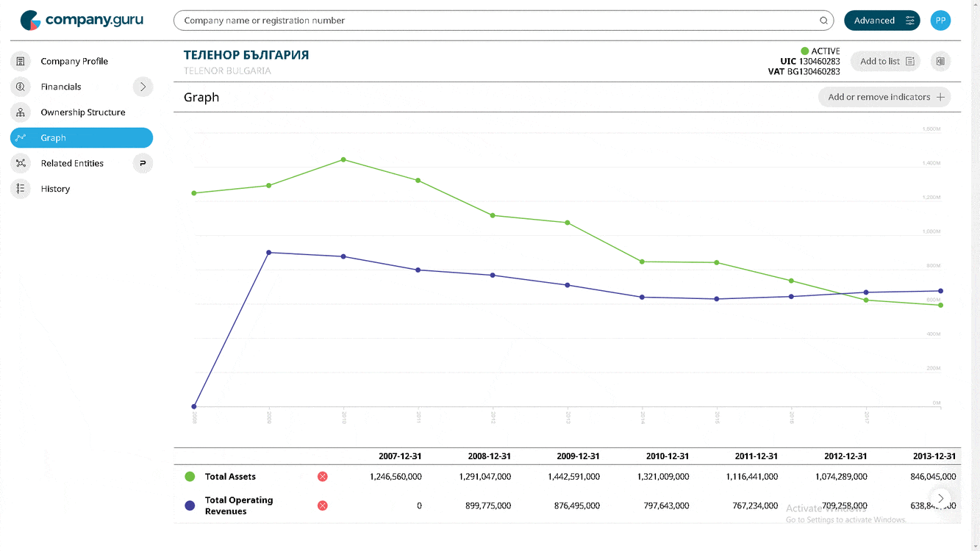This screenshot has height=551, width=980.
Task: Click the premium badge beside Related Entities
Action: (x=143, y=163)
